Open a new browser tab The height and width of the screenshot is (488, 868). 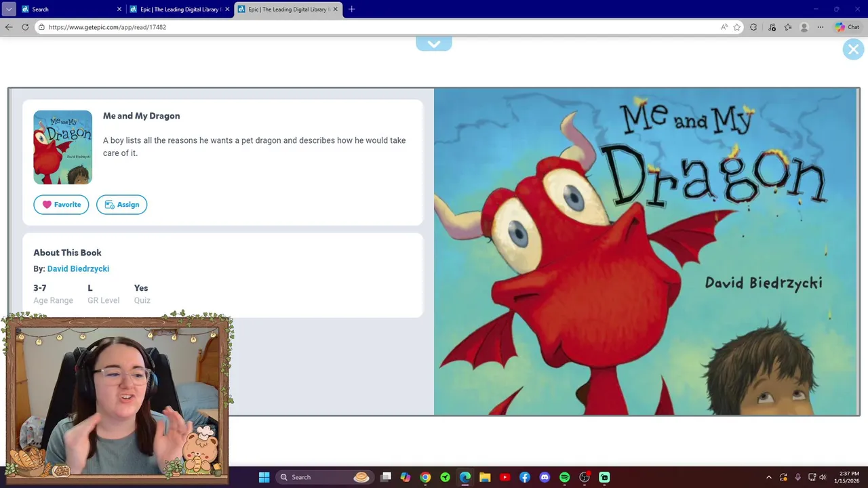click(x=351, y=9)
